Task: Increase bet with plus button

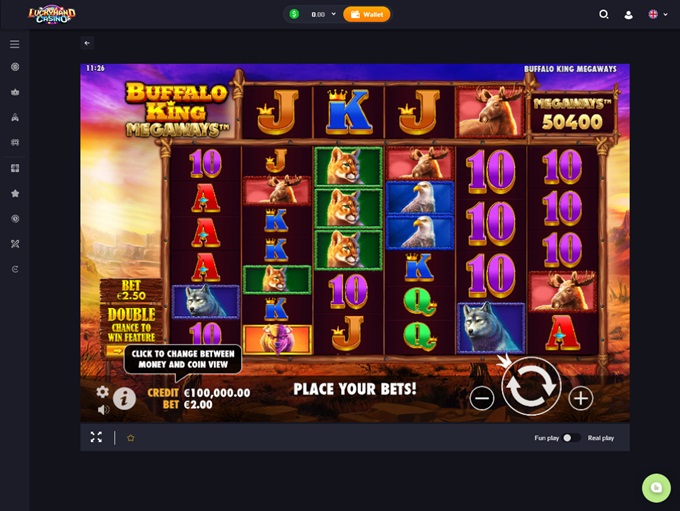Action: pos(581,398)
